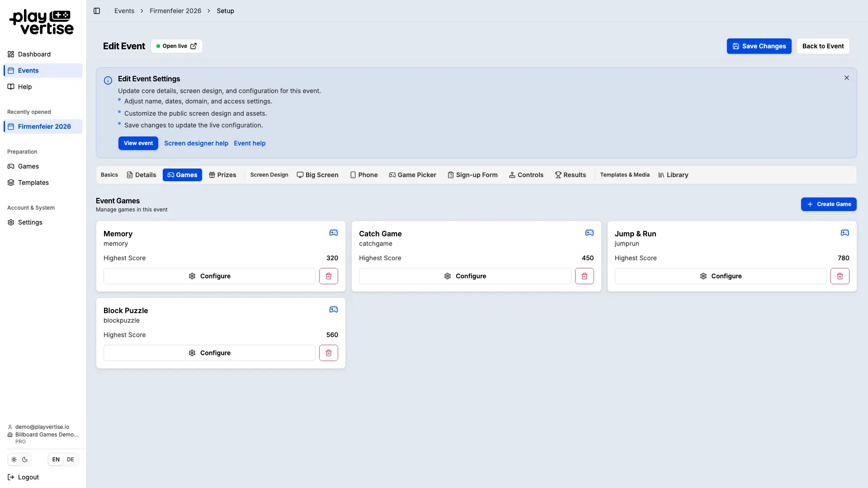Switch to the Big Screen tab
The width and height of the screenshot is (868, 488).
317,175
